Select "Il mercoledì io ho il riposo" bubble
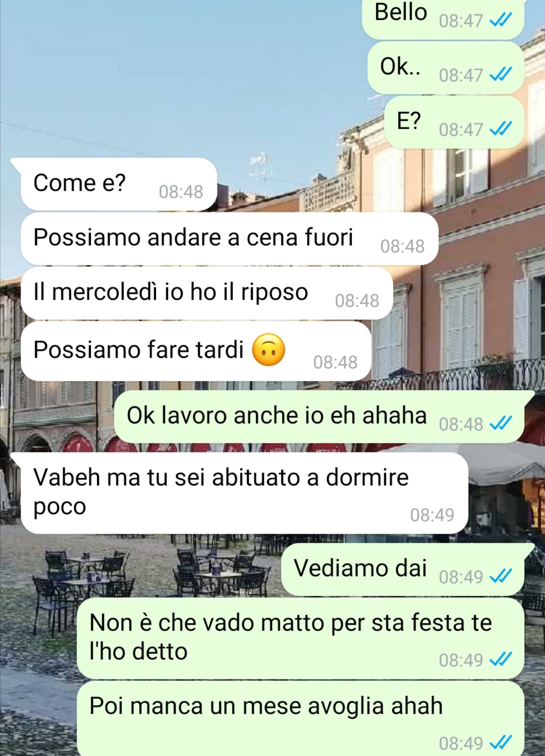Image resolution: width=545 pixels, height=756 pixels. click(x=206, y=293)
